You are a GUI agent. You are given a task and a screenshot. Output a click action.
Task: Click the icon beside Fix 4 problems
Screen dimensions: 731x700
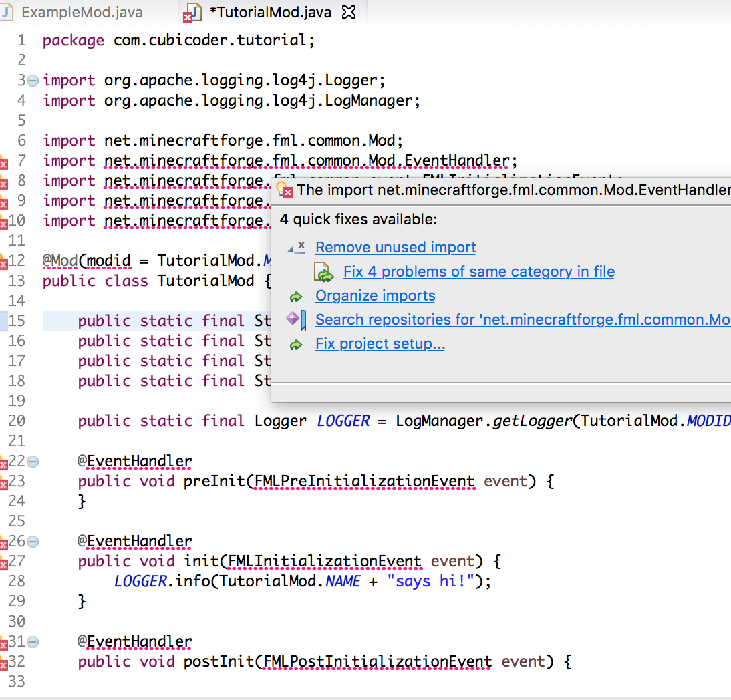pyautogui.click(x=325, y=273)
